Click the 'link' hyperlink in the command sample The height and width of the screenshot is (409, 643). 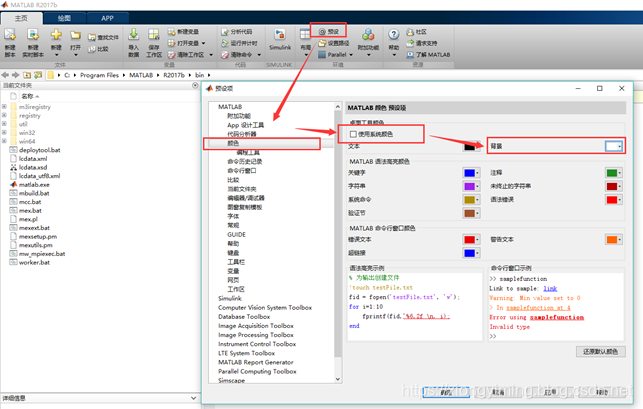pyautogui.click(x=550, y=288)
